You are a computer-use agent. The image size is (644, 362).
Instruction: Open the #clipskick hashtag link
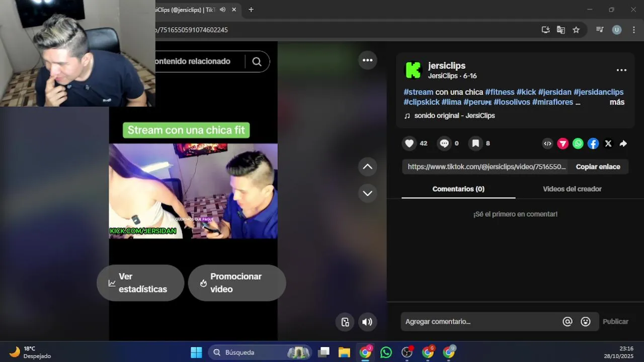pyautogui.click(x=421, y=102)
